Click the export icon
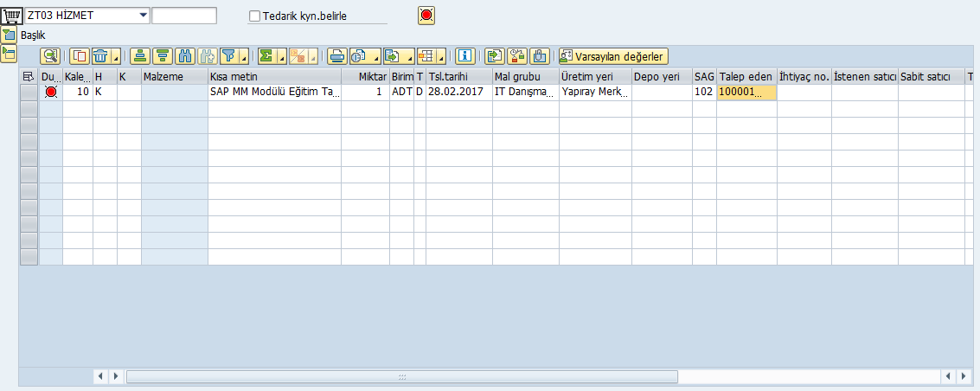The height and width of the screenshot is (391, 980). (394, 56)
